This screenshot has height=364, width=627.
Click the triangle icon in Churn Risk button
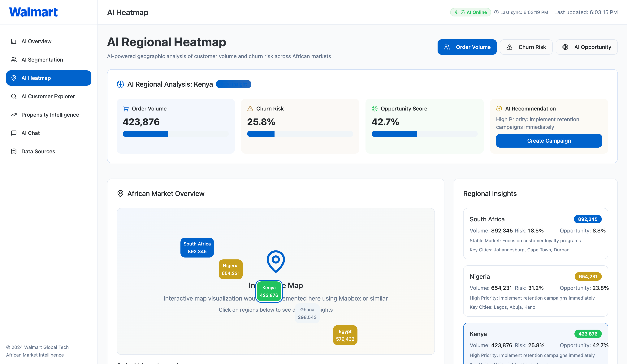[509, 47]
